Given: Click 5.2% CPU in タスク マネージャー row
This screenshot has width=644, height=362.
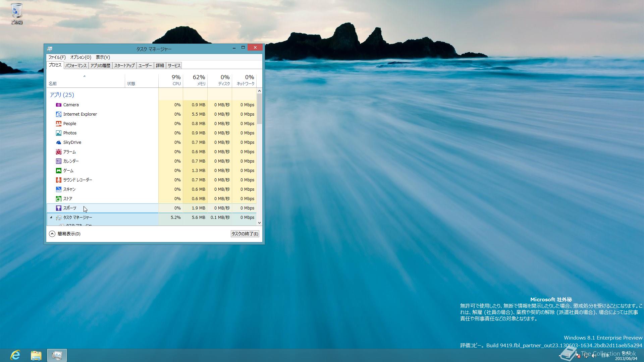Looking at the screenshot, I should [x=176, y=218].
